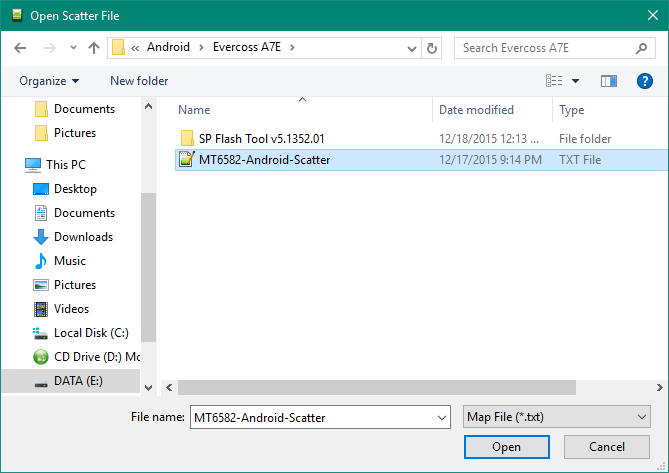Click the Open button
The height and width of the screenshot is (473, 669).
click(506, 447)
